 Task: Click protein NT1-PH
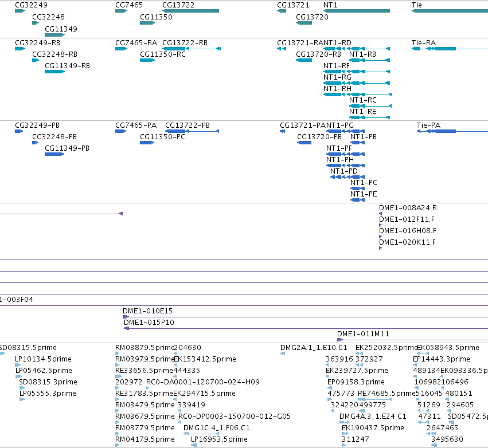tap(340, 160)
